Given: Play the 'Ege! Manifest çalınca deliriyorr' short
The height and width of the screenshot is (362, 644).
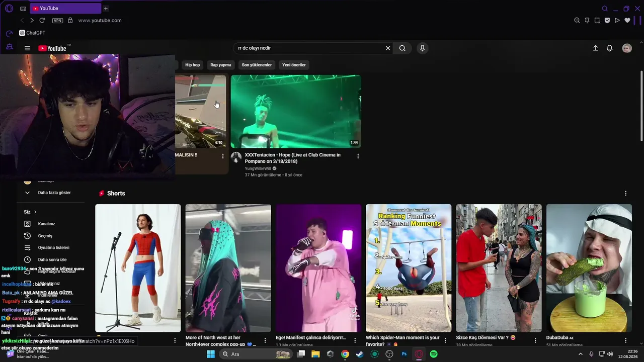Looking at the screenshot, I should pos(318,268).
